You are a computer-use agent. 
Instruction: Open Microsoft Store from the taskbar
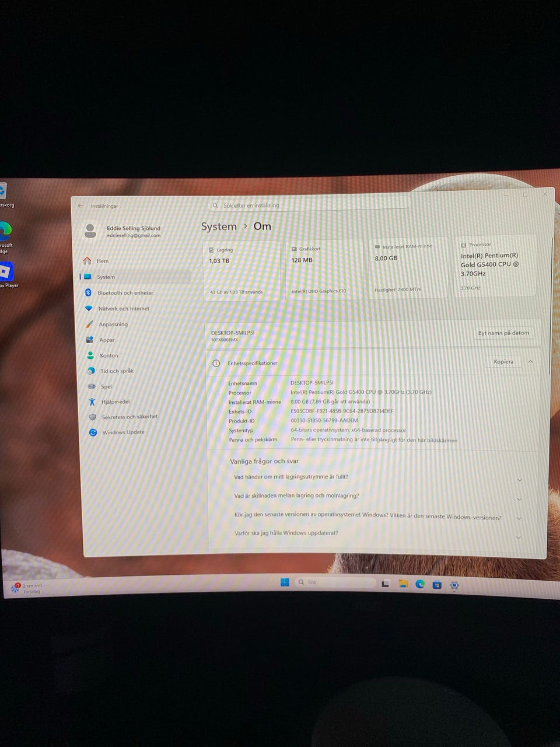[436, 585]
